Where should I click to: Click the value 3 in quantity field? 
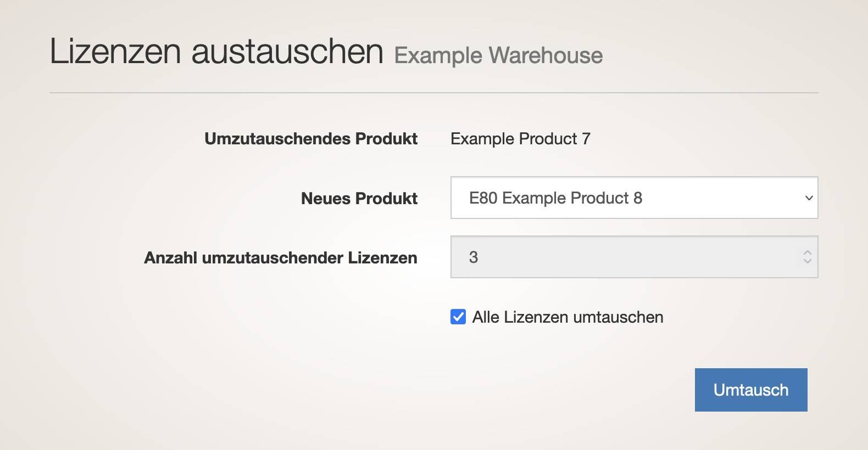474,257
